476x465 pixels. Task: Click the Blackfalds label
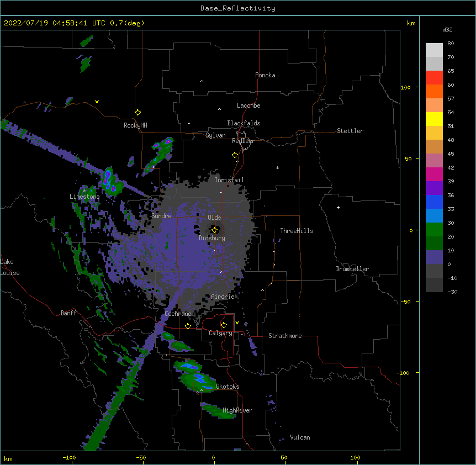[x=244, y=123]
